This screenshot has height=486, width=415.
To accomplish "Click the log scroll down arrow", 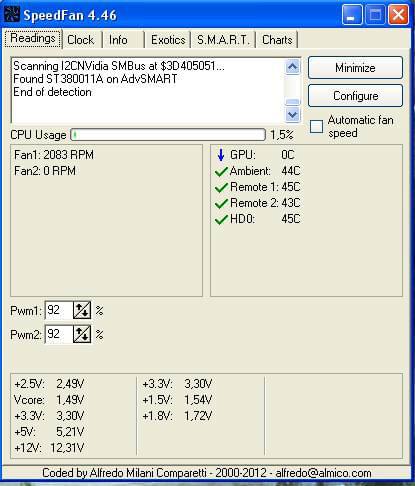I will tap(292, 115).
